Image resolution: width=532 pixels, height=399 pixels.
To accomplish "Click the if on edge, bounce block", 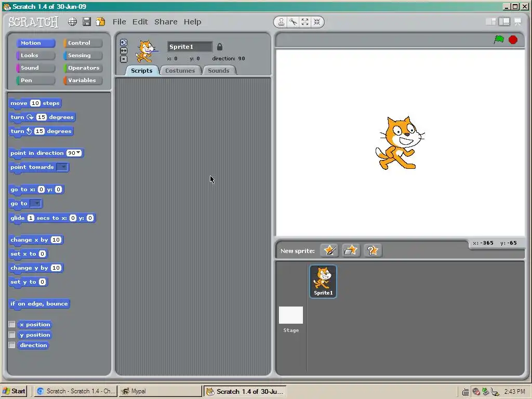I will [x=39, y=304].
